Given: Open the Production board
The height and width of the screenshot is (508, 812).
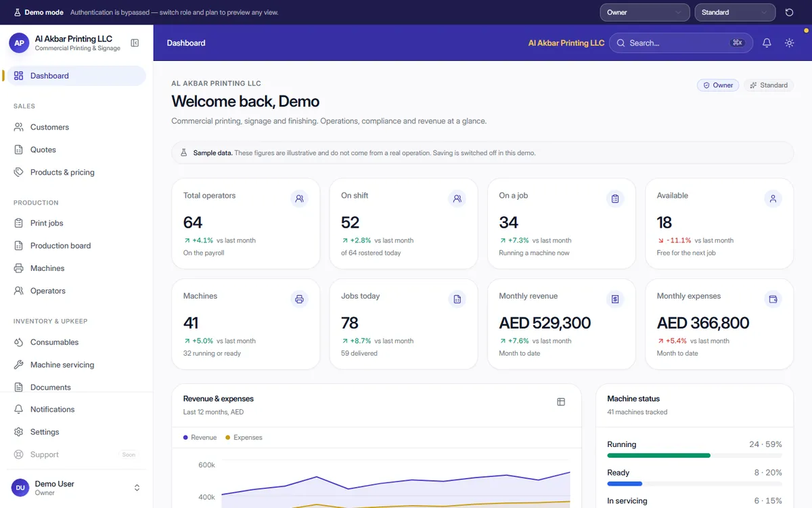Looking at the screenshot, I should pyautogui.click(x=76, y=246).
